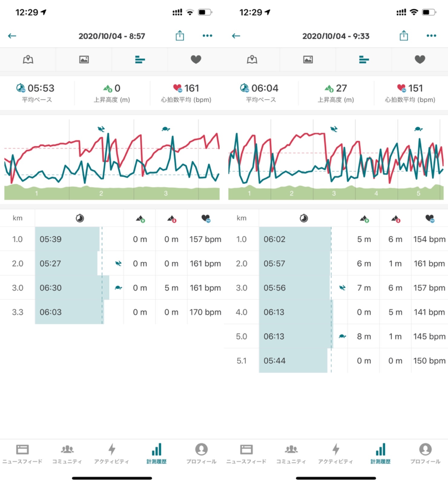Tap the back arrow on the 8:57 workout
This screenshot has height=484, width=448.
pyautogui.click(x=12, y=36)
